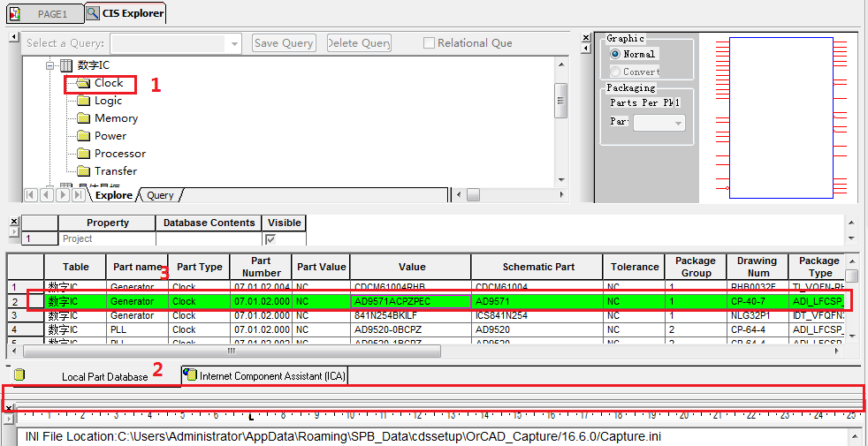Switch to the Query tab
868x446 pixels.
tap(160, 195)
